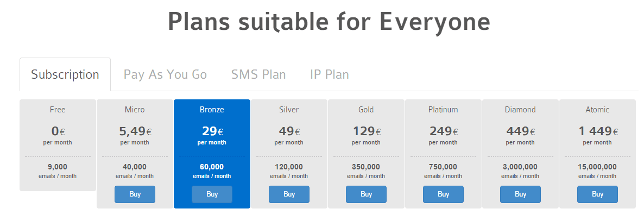Open the SMS Plan tab
The image size is (644, 215).
pyautogui.click(x=258, y=75)
